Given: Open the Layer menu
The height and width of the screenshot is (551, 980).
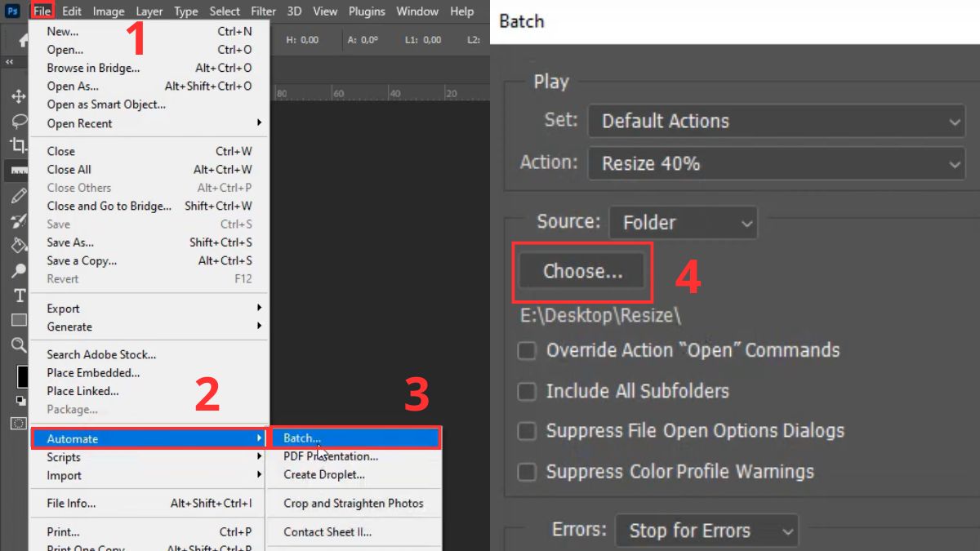Looking at the screenshot, I should coord(149,11).
